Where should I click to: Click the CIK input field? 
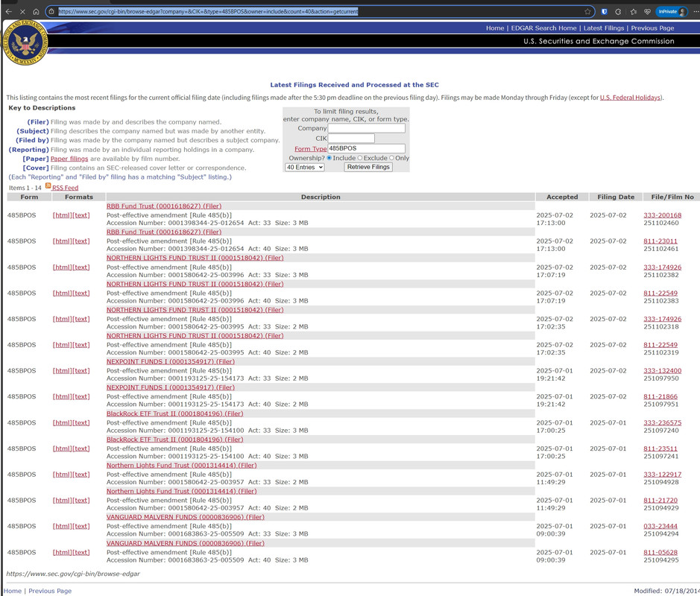(x=351, y=139)
